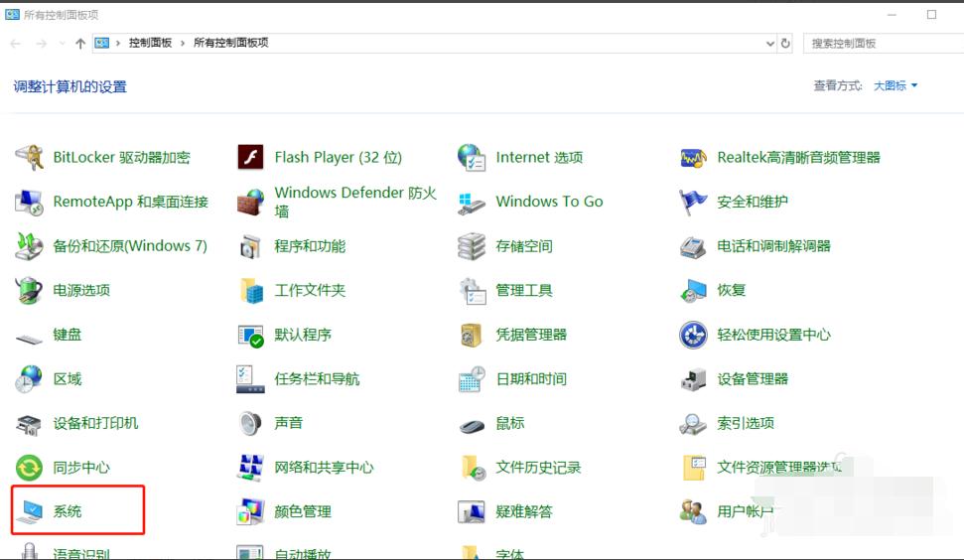Open the 区域 globe clock icon
964x560 pixels.
29,378
